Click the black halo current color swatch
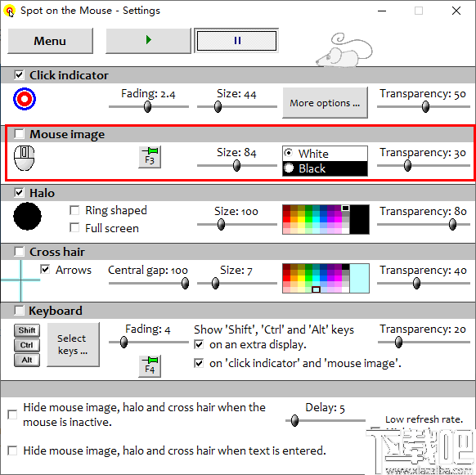This screenshot has height=475, width=476. 359,219
